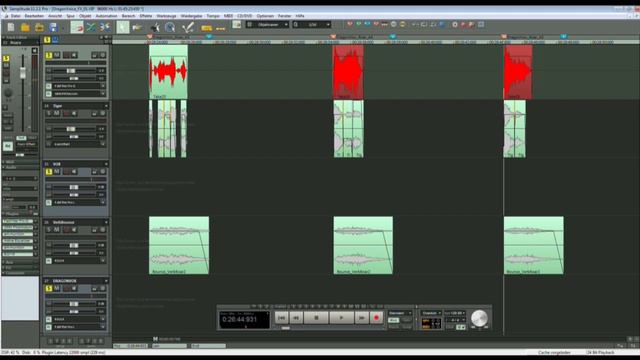Click the yellow S icon in the track list header
This screenshot has width=640, height=360.
coord(47,40)
